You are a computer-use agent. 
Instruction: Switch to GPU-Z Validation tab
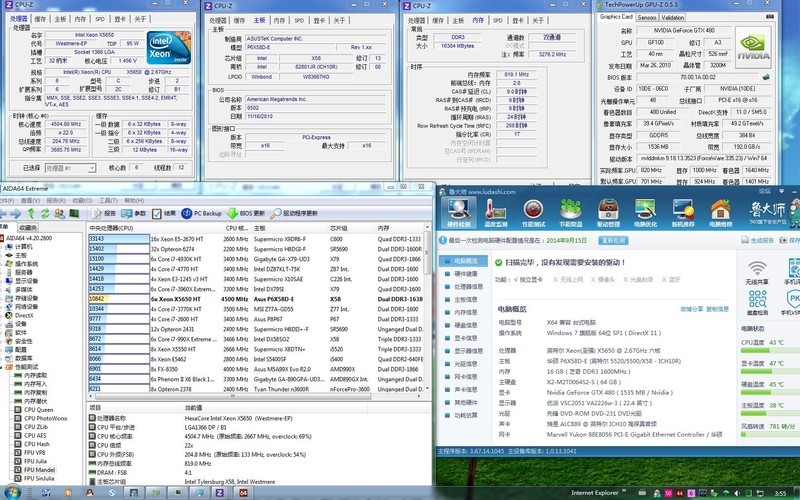tap(672, 17)
